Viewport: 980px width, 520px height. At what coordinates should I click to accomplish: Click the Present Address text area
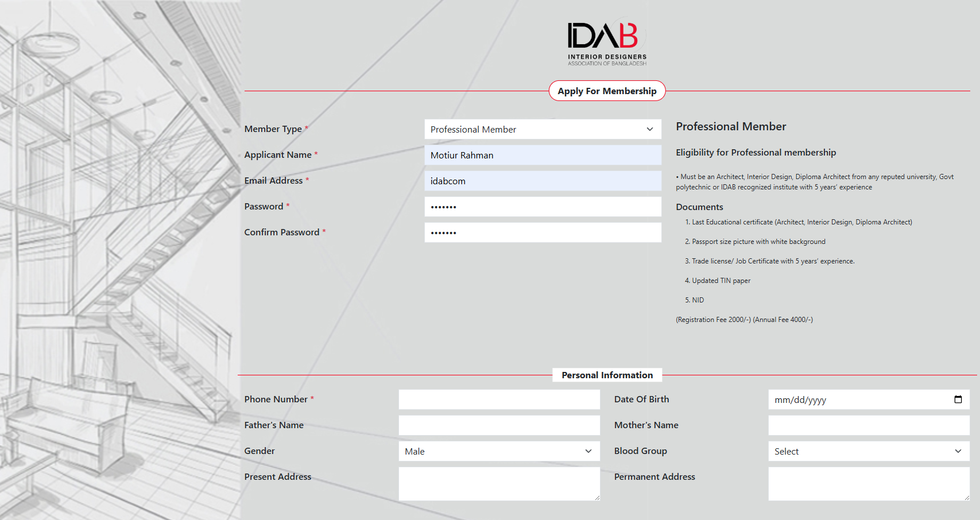click(x=499, y=483)
